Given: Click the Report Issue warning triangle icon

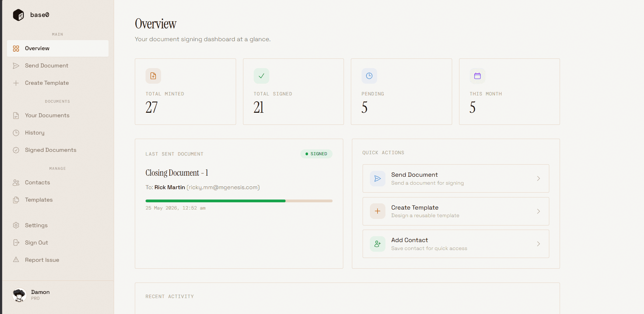Looking at the screenshot, I should tap(16, 260).
